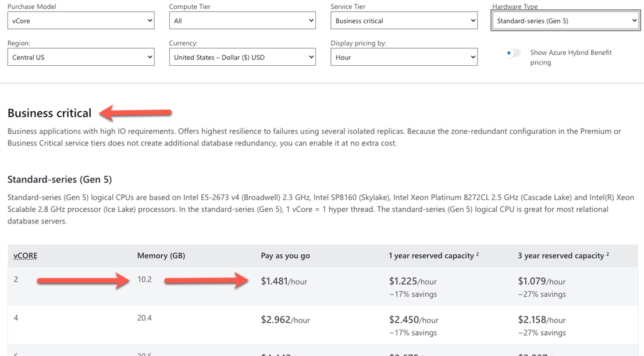Open the Hardware Type dropdown
Viewport: 644px width, 356px height.
click(565, 21)
